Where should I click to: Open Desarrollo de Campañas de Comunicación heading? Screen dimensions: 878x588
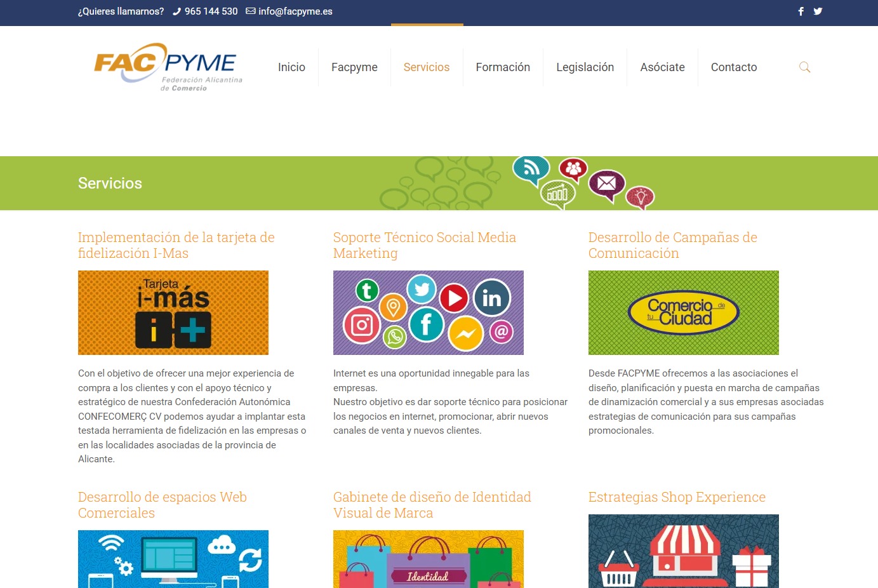click(673, 245)
